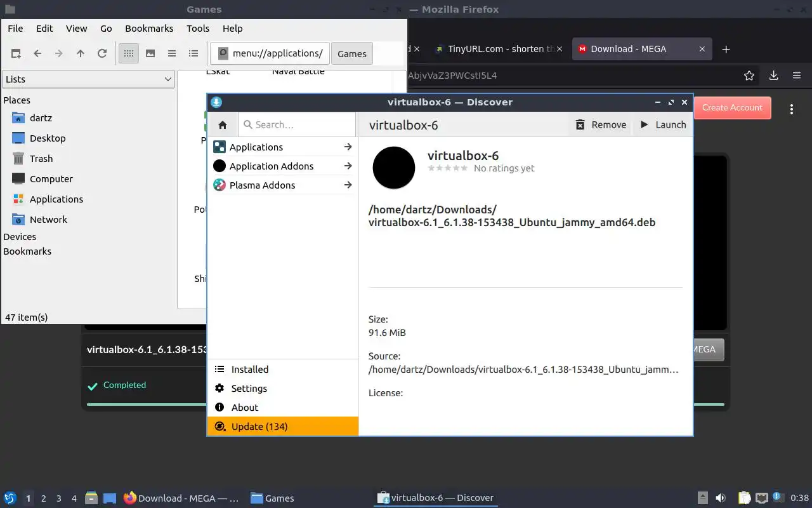812x508 pixels.
Task: Go back in the Games file manager
Action: 37,53
